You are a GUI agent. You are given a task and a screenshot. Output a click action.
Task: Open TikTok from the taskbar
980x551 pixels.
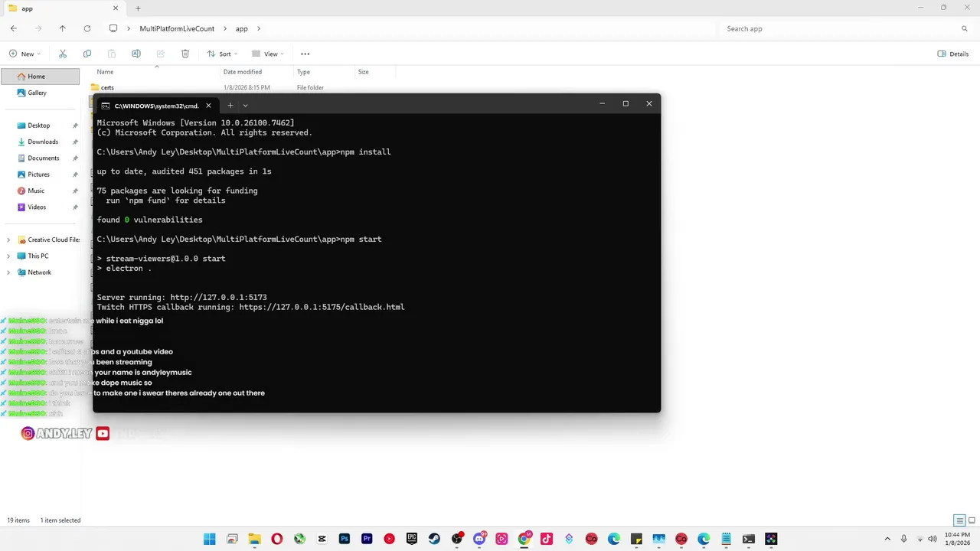point(547,539)
